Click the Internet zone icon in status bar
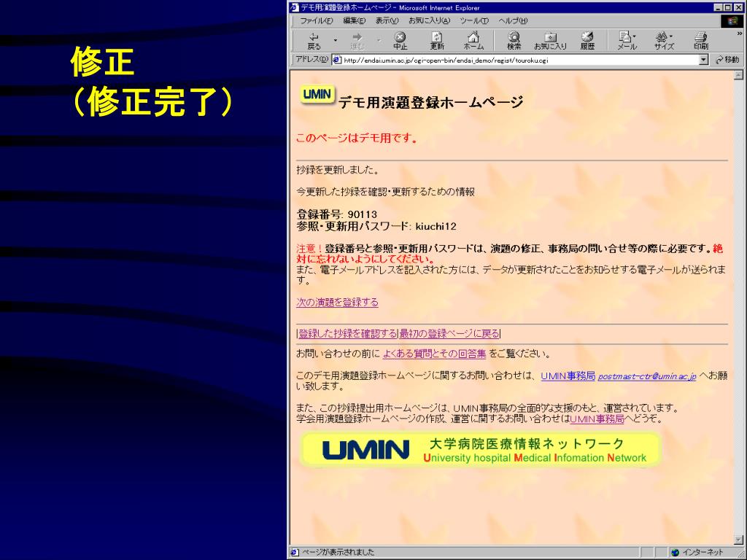This screenshot has height=560, width=747. pos(675,553)
